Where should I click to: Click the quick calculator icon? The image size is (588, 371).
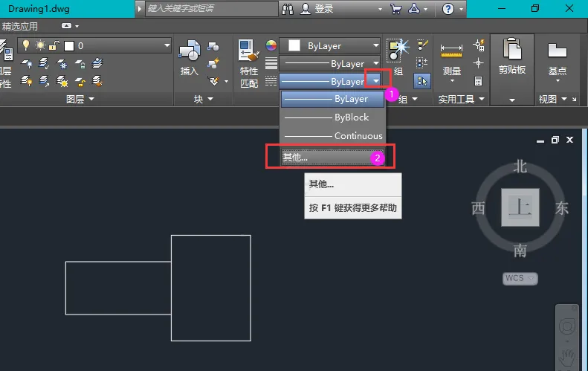pyautogui.click(x=478, y=81)
